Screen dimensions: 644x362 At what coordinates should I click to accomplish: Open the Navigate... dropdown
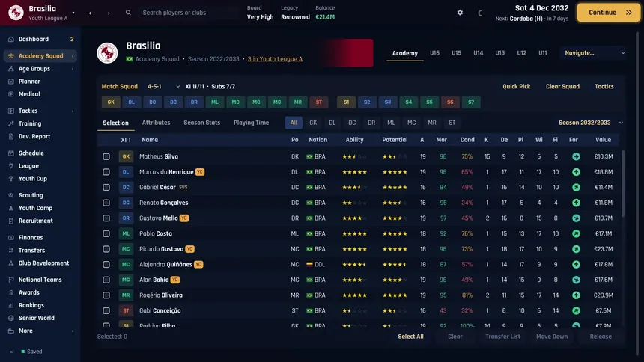(x=594, y=53)
